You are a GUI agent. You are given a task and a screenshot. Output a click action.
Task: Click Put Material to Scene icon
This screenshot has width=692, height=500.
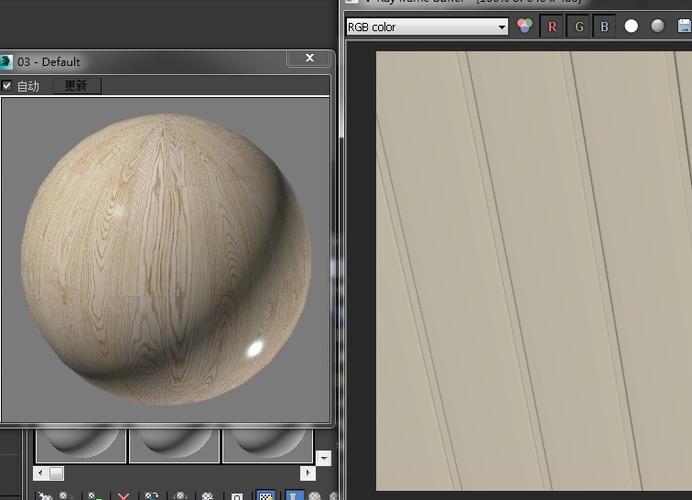pos(65,496)
